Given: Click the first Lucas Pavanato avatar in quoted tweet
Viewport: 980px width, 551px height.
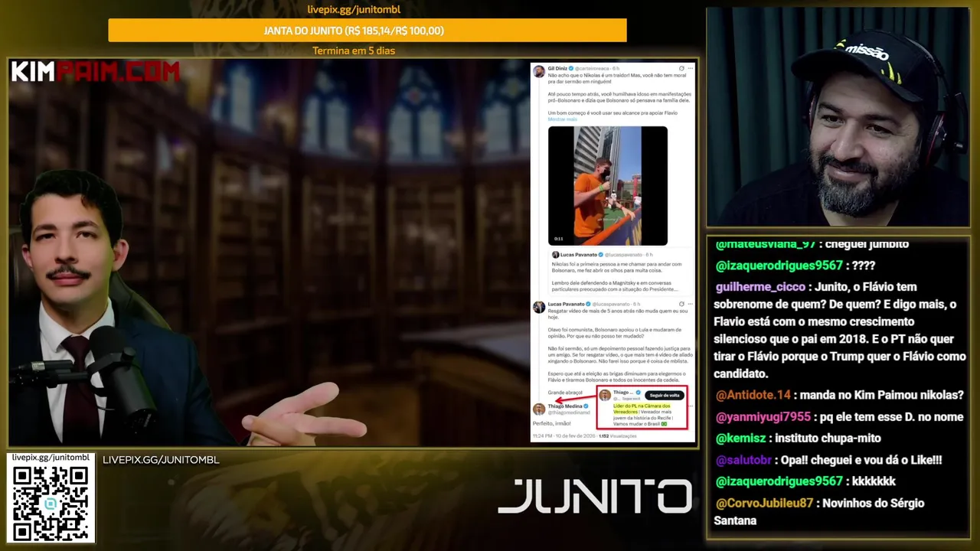Looking at the screenshot, I should click(x=555, y=254).
